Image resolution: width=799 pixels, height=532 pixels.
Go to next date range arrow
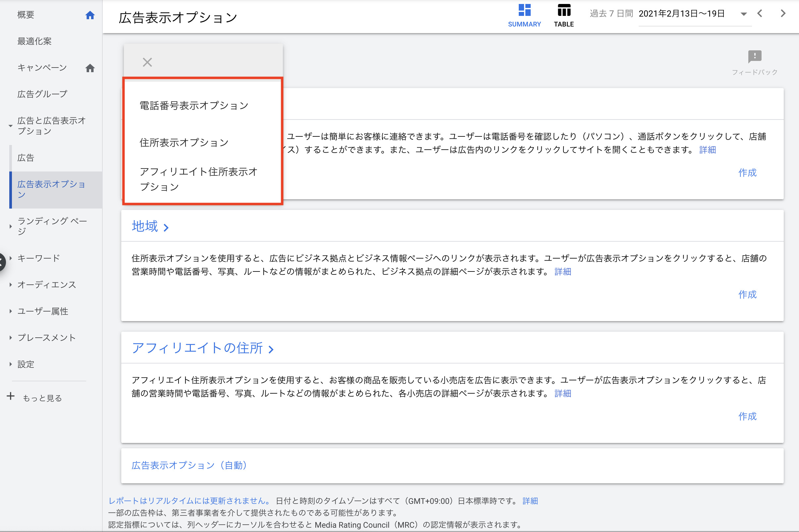(783, 14)
